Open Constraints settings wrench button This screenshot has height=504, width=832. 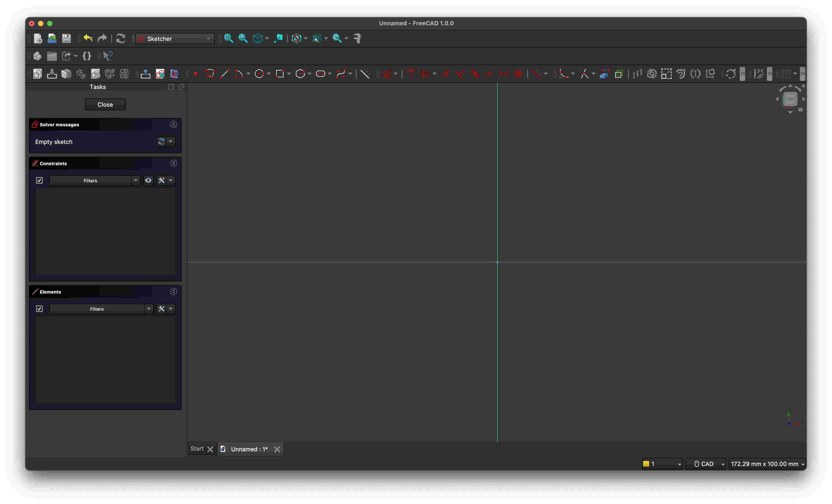[x=161, y=181]
